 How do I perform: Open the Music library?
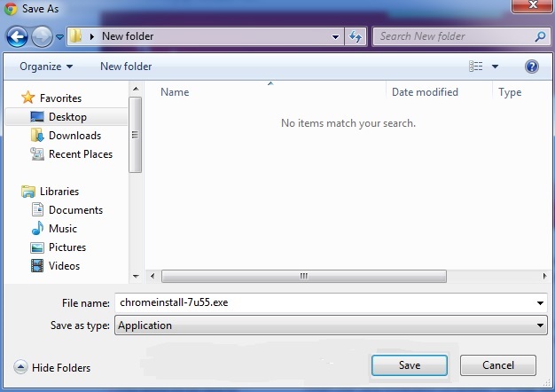pyautogui.click(x=62, y=229)
